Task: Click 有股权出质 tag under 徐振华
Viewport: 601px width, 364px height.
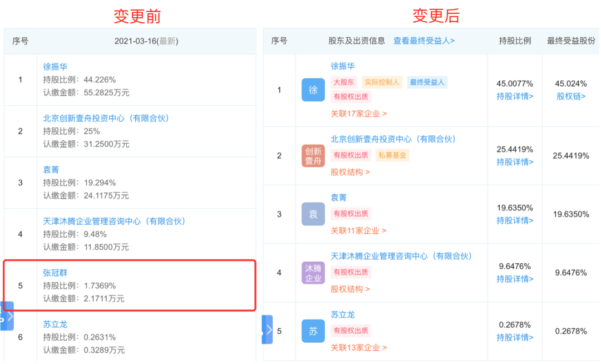Action: point(351,97)
